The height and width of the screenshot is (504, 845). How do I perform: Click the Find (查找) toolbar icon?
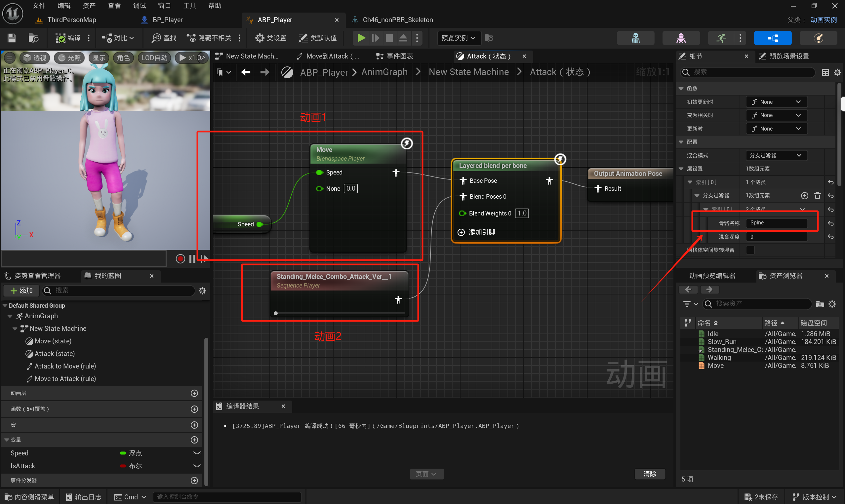click(x=164, y=38)
